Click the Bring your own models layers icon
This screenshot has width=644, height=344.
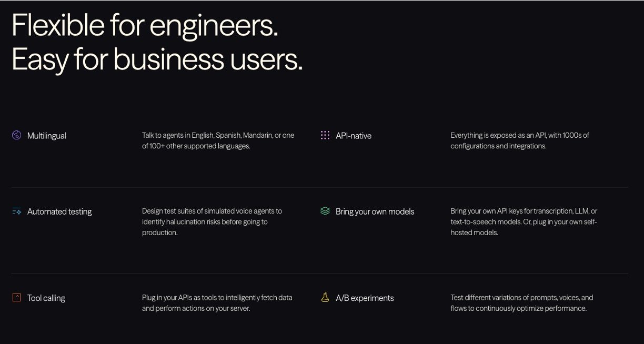click(x=325, y=211)
